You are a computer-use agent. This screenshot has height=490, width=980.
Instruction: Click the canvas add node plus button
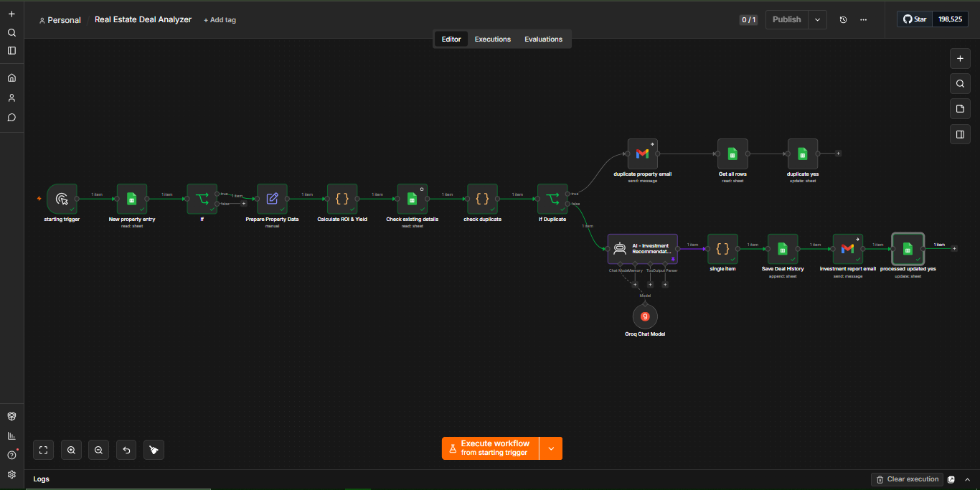tap(959, 58)
